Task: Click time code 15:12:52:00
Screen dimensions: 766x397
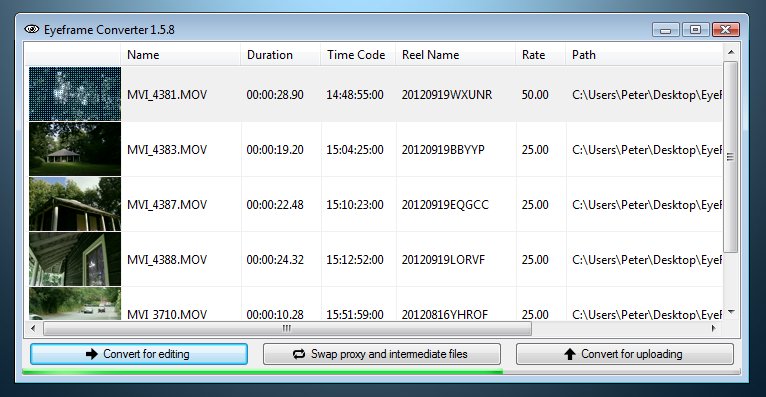Action: click(355, 260)
